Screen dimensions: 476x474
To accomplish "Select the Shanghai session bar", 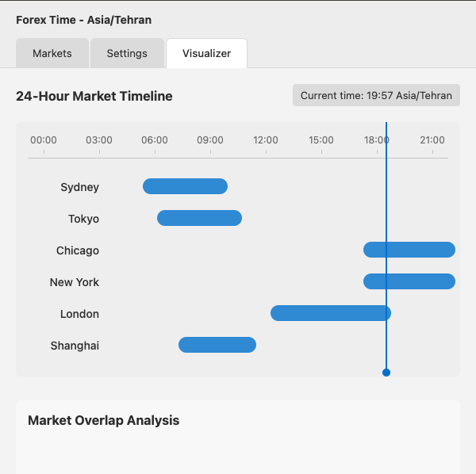I will [217, 345].
